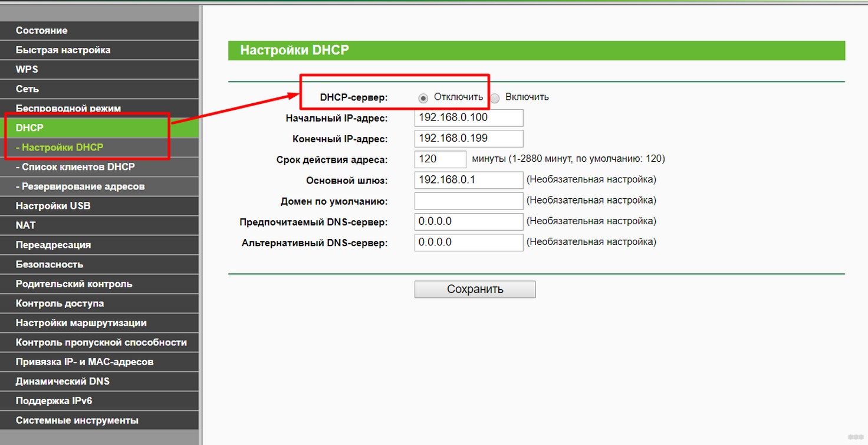Select the NAT menu item
Image resolution: width=868 pixels, height=445 pixels.
[x=99, y=225]
